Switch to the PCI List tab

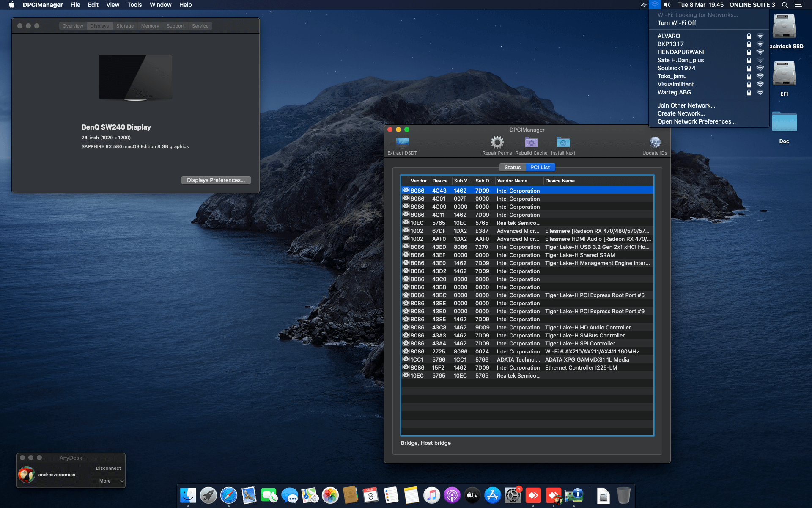pyautogui.click(x=540, y=167)
